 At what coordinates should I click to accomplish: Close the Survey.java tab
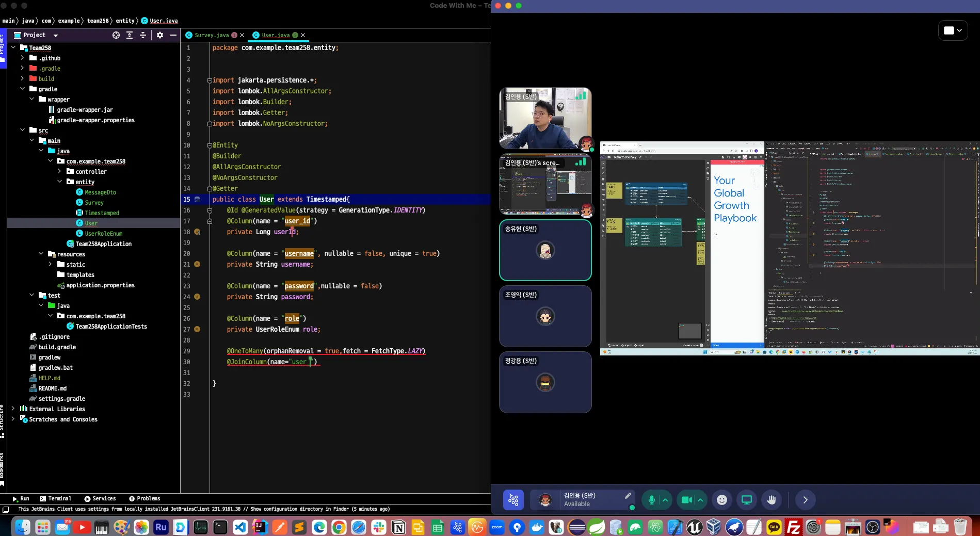(x=242, y=35)
